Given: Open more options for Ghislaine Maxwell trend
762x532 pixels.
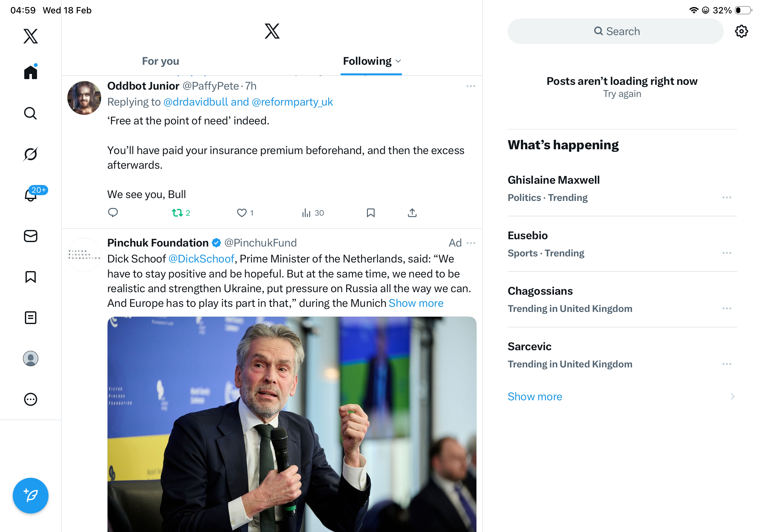Looking at the screenshot, I should point(726,197).
